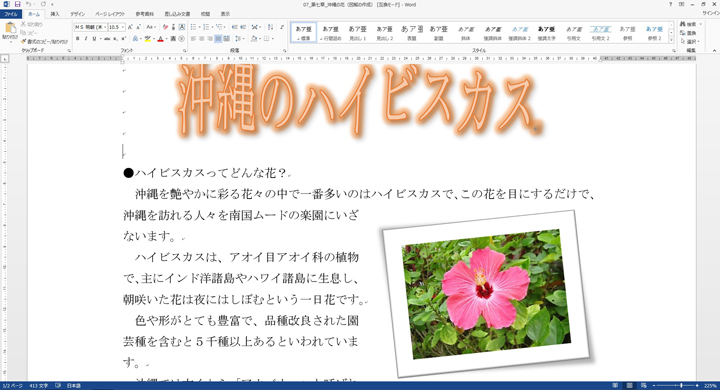Click the bullet list icon
Screen dimensions: 720x390
tap(193, 27)
